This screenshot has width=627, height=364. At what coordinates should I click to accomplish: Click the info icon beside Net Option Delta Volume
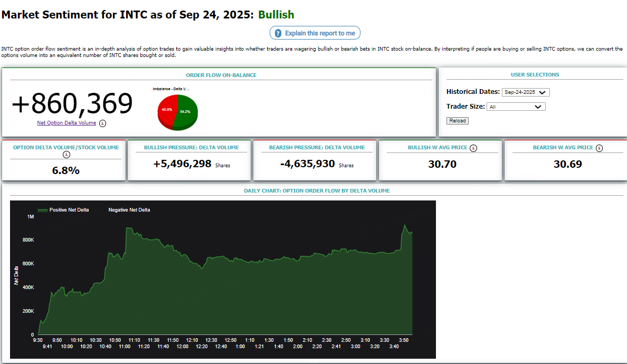[x=103, y=123]
